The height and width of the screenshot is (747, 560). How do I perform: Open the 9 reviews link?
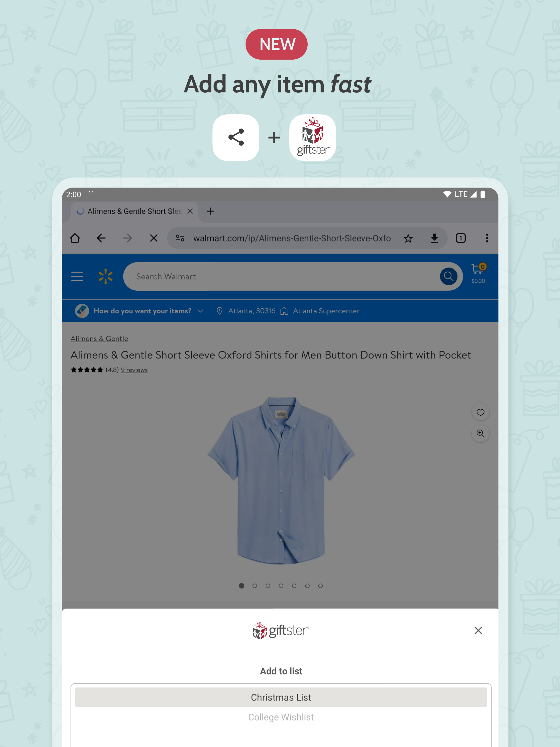pyautogui.click(x=134, y=370)
